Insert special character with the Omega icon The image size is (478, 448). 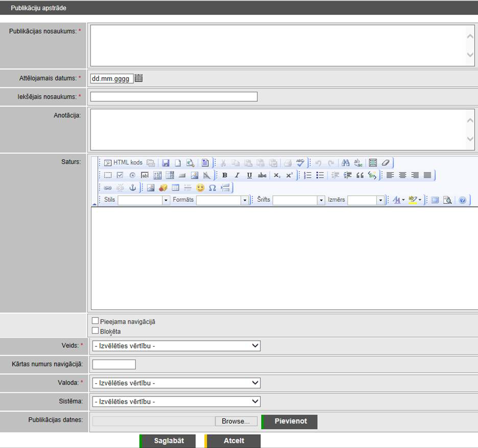pos(212,187)
